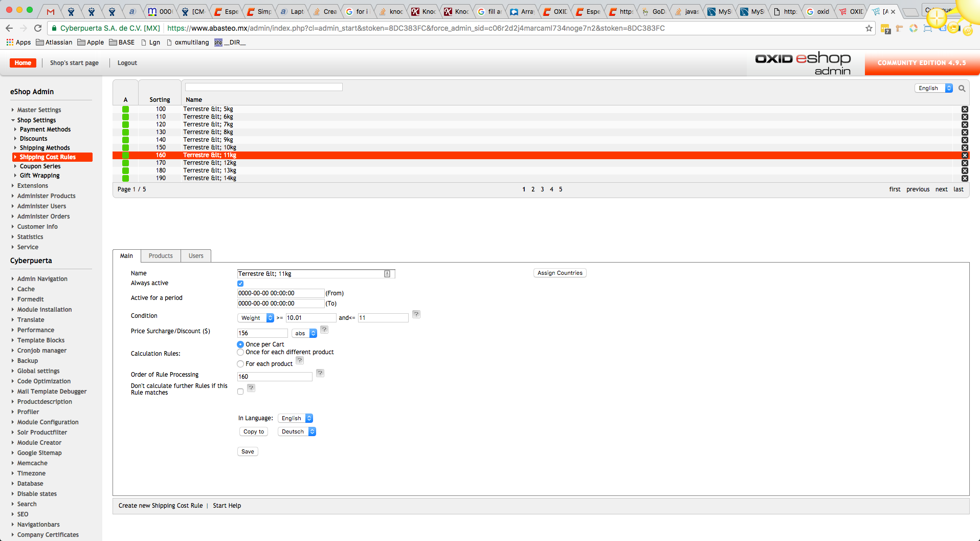Viewport: 980px width, 541px height.
Task: Click the search magnifier icon in list header
Action: pyautogui.click(x=962, y=89)
